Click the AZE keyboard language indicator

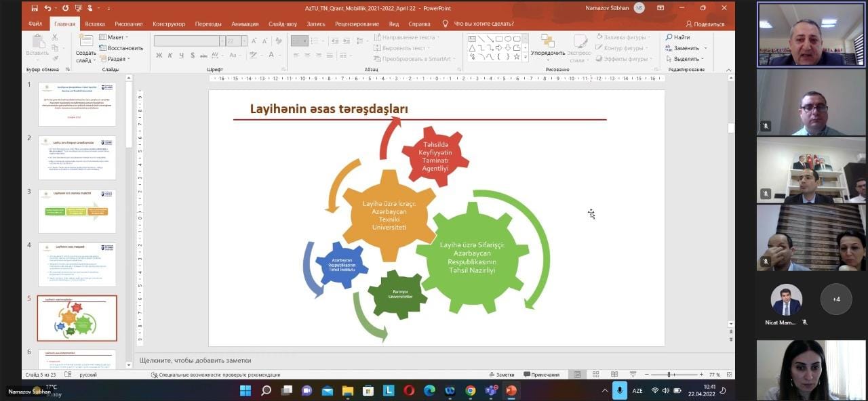pos(637,391)
